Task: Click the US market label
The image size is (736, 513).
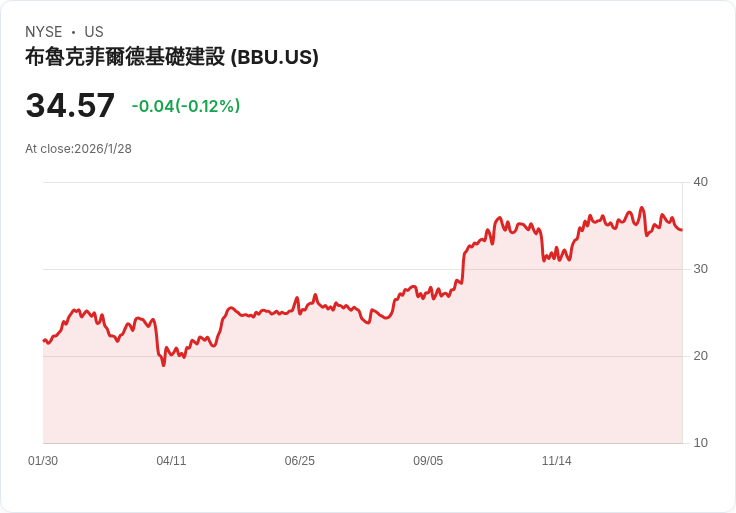Action: pos(94,32)
